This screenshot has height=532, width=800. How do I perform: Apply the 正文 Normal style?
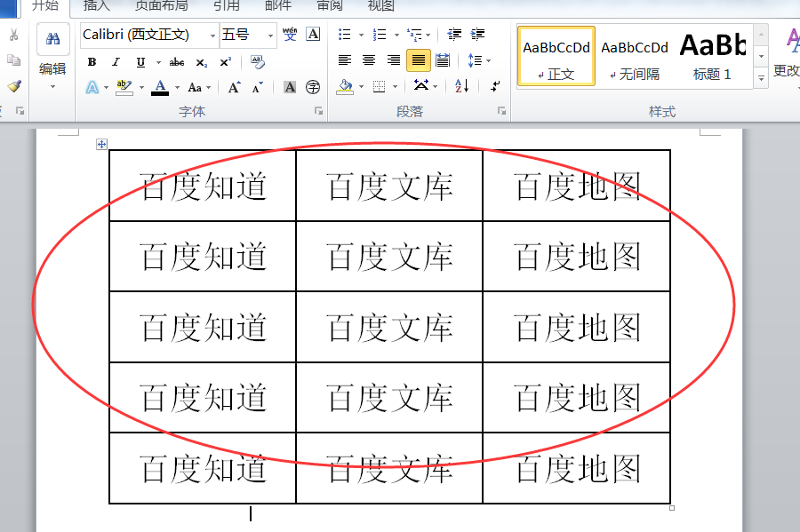tap(556, 56)
